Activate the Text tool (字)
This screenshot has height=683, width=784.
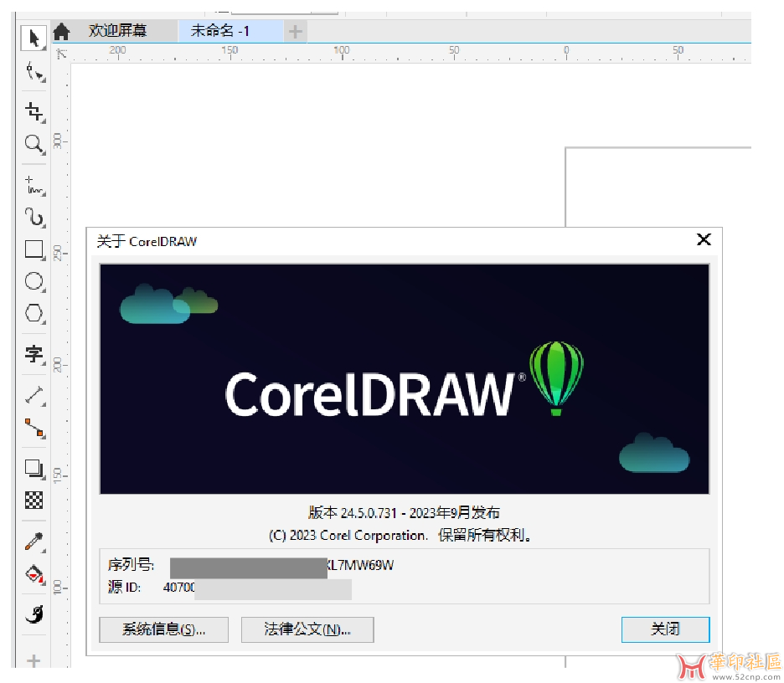click(34, 354)
